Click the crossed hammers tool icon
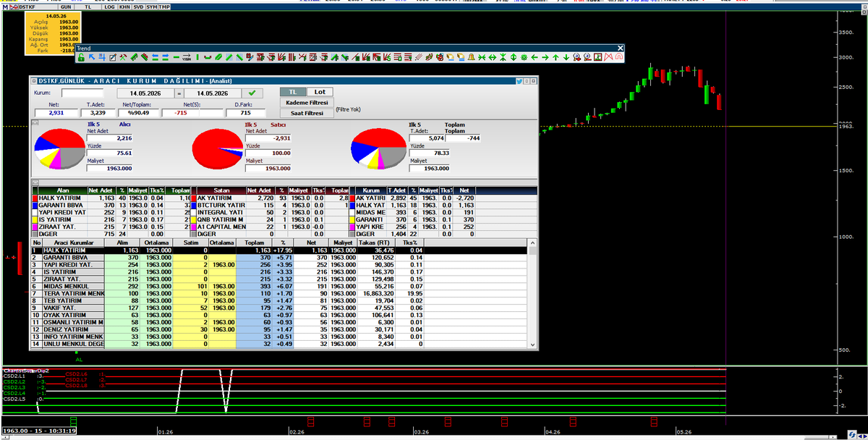This screenshot has height=440, width=868. coord(123,57)
